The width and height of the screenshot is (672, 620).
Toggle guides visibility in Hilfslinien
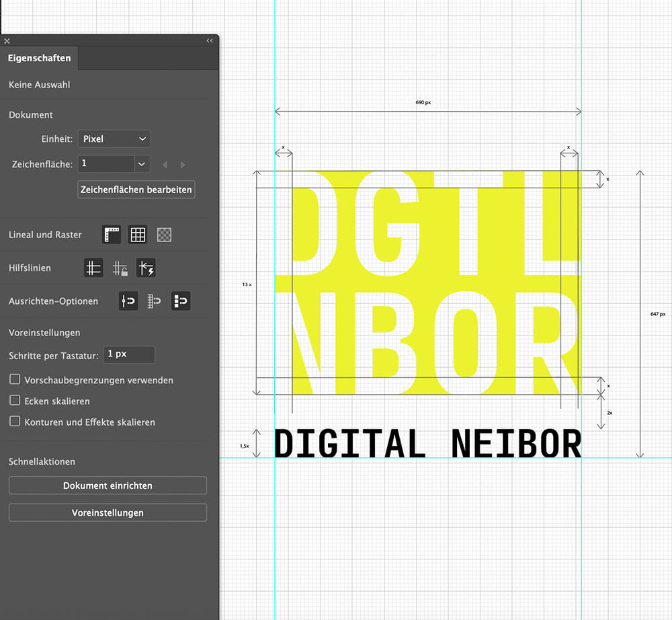pos(93,268)
